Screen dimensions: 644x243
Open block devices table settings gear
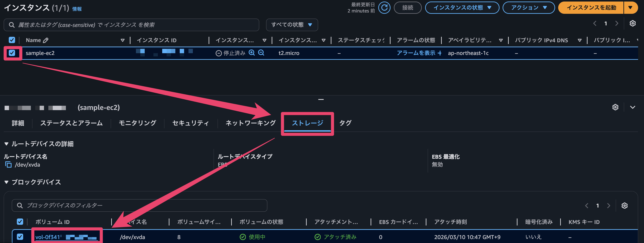[625, 206]
